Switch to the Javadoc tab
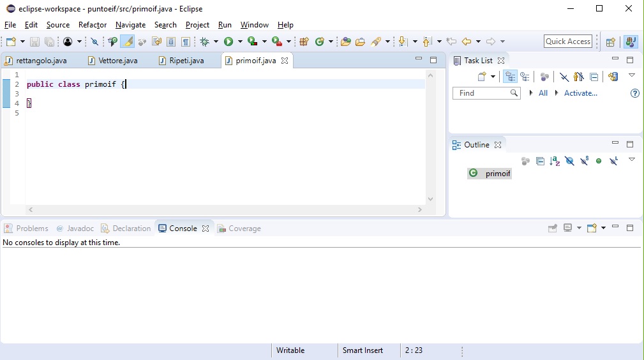This screenshot has width=644, height=360. pos(75,229)
